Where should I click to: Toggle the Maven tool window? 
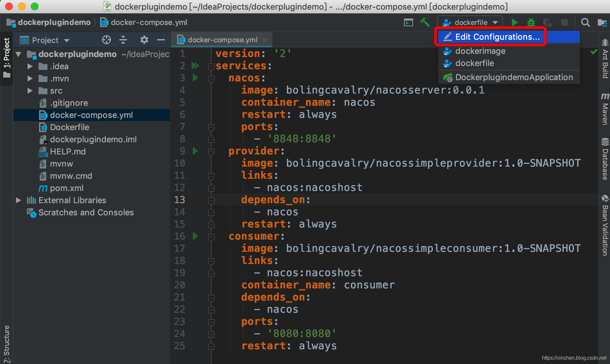(605, 109)
